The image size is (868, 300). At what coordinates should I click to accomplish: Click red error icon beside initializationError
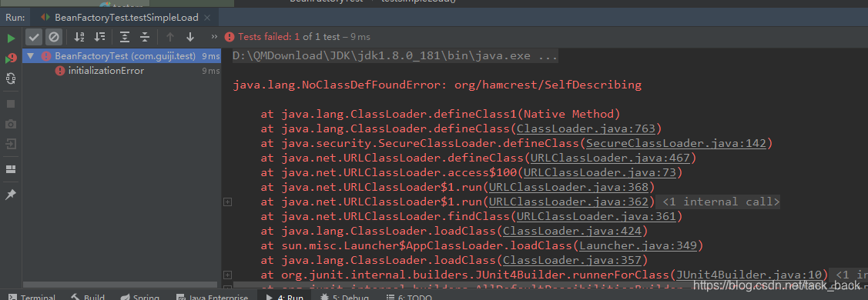point(60,71)
